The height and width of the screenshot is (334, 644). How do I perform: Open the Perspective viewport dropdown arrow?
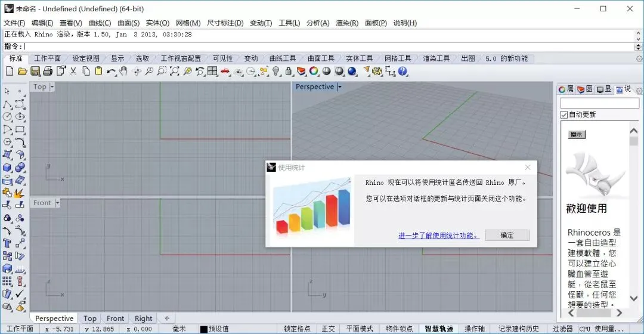340,86
